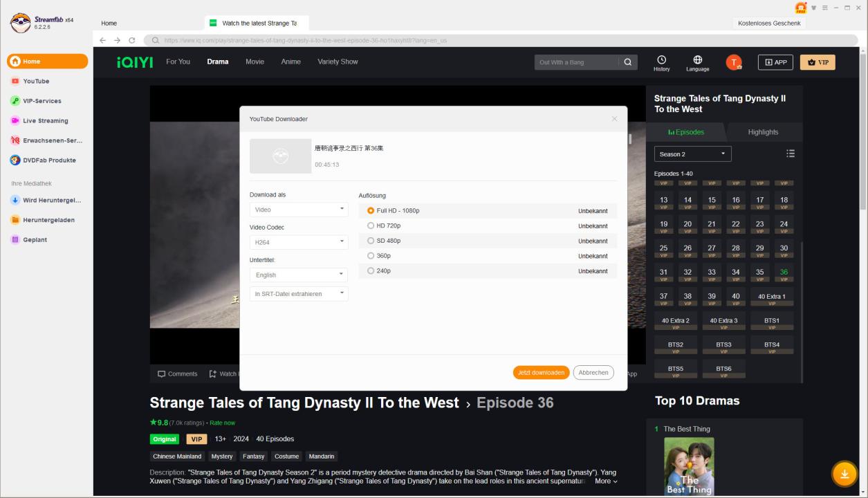Click the free gift icon in title bar
868x498 pixels.
[x=801, y=8]
